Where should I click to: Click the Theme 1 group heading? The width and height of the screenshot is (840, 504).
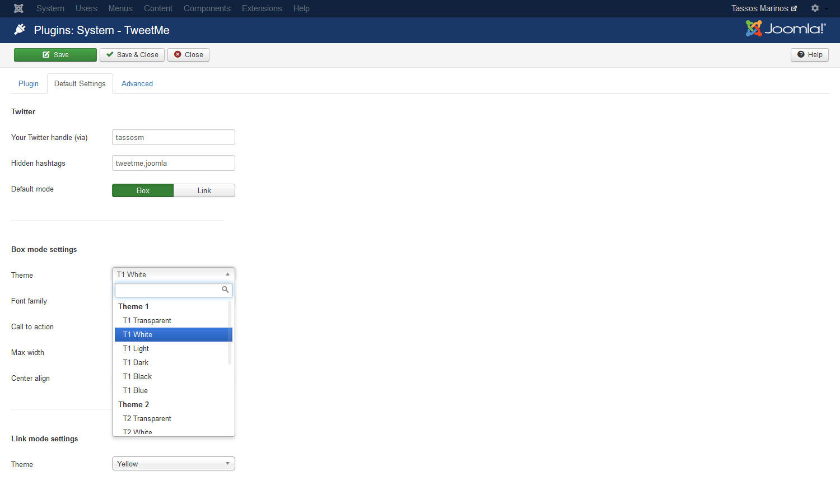(133, 306)
